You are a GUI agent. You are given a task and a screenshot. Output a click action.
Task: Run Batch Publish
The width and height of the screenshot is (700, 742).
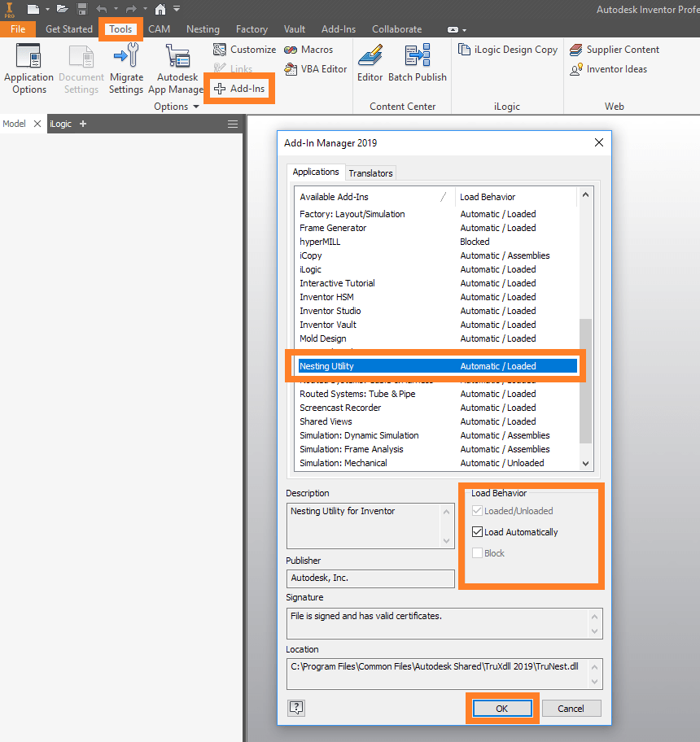point(417,63)
